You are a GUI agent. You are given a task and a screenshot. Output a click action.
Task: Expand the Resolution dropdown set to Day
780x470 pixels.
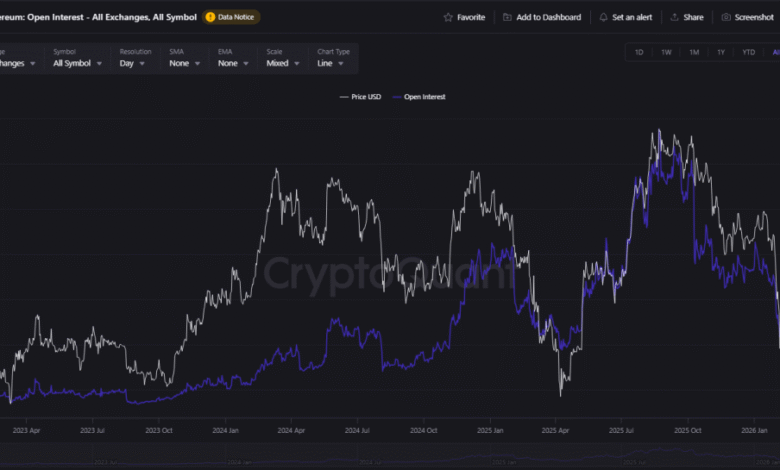pyautogui.click(x=134, y=63)
